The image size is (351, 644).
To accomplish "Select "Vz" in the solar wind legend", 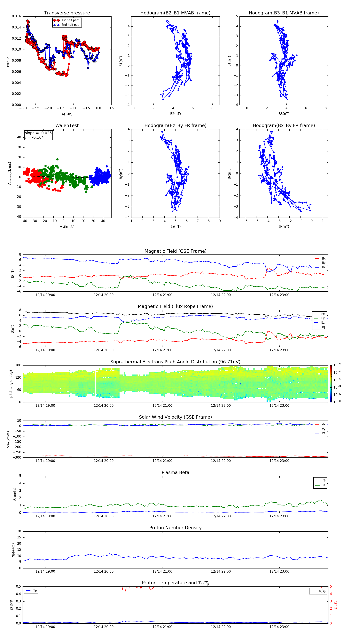I will [x=320, y=433].
